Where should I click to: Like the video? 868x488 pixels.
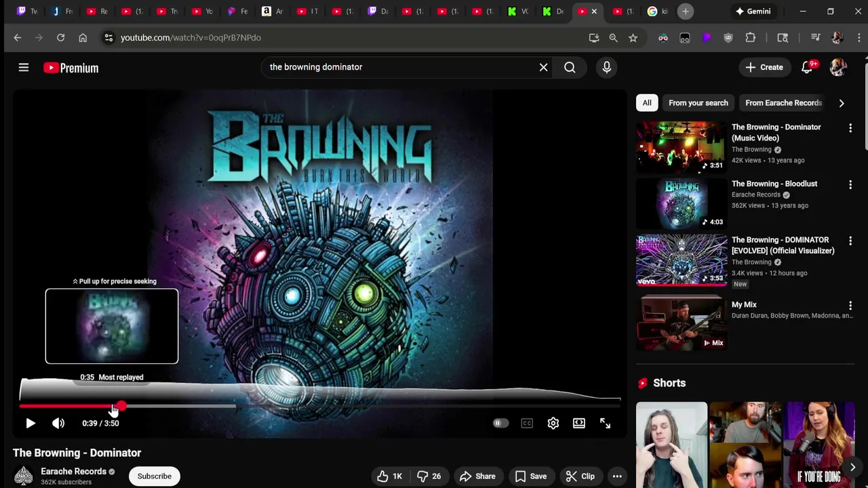(389, 476)
